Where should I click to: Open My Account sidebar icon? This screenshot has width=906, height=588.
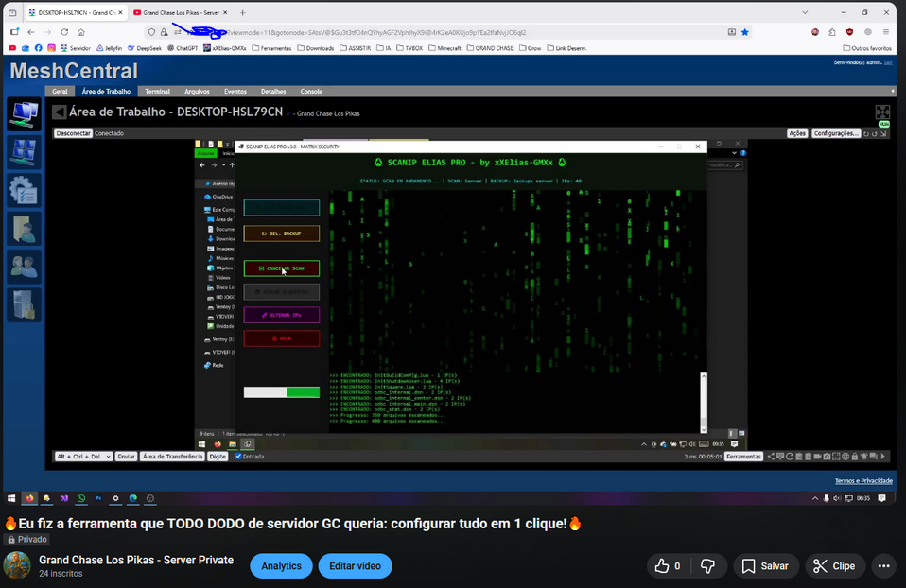tap(24, 229)
